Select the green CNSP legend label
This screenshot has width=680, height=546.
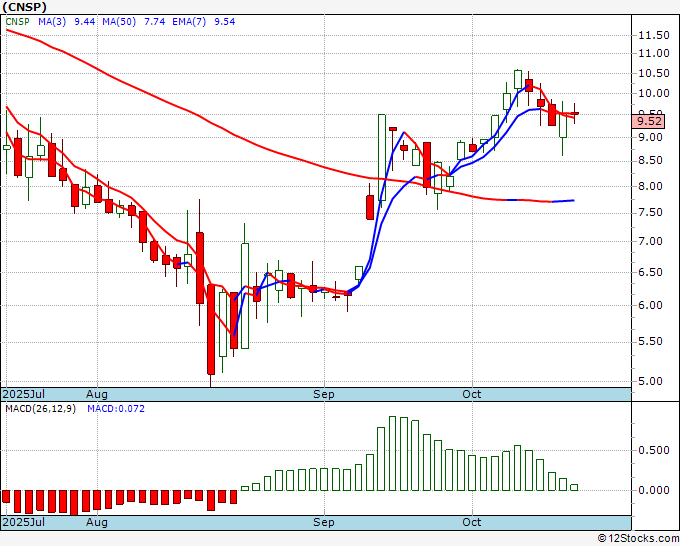pyautogui.click(x=17, y=22)
